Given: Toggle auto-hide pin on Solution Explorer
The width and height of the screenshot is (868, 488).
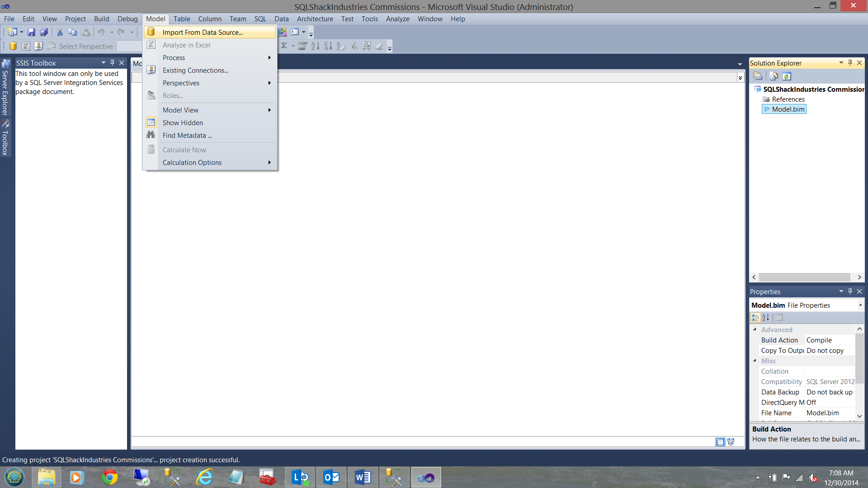Looking at the screenshot, I should pos(850,63).
